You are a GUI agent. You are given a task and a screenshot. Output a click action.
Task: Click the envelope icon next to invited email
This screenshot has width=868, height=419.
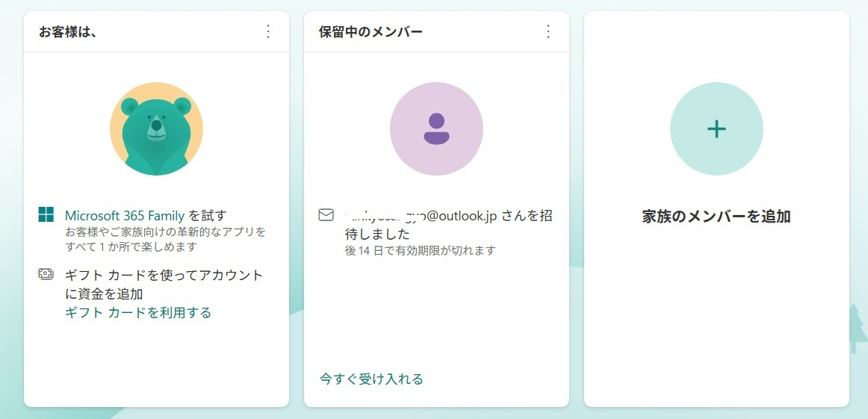326,215
